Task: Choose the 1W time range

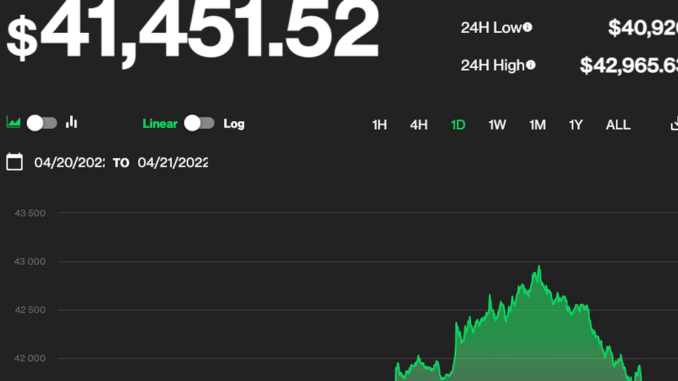Action: click(497, 125)
